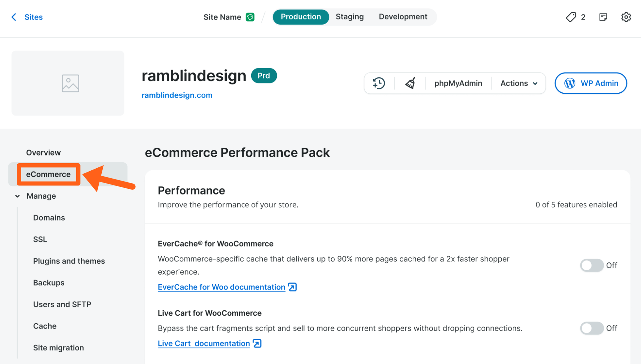Click the EverCache documentation external-link icon
Viewport: 641px width, 364px height.
click(292, 287)
